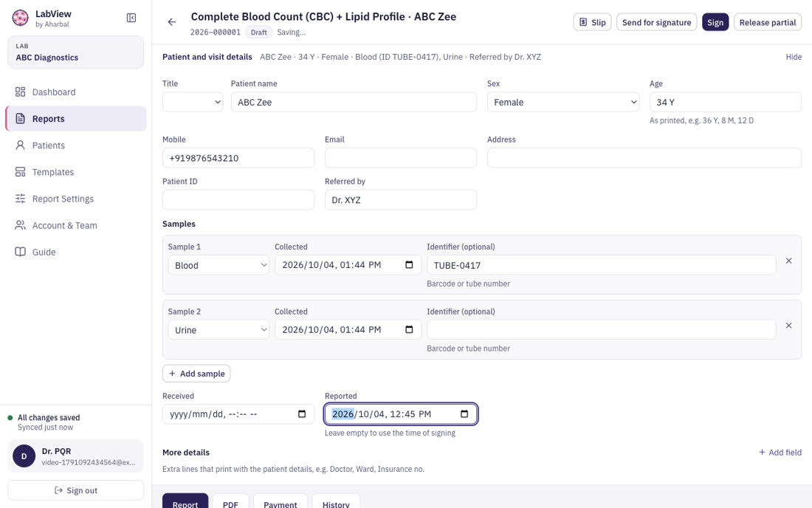
Task: Click the Mobile number input field
Action: coord(238,158)
